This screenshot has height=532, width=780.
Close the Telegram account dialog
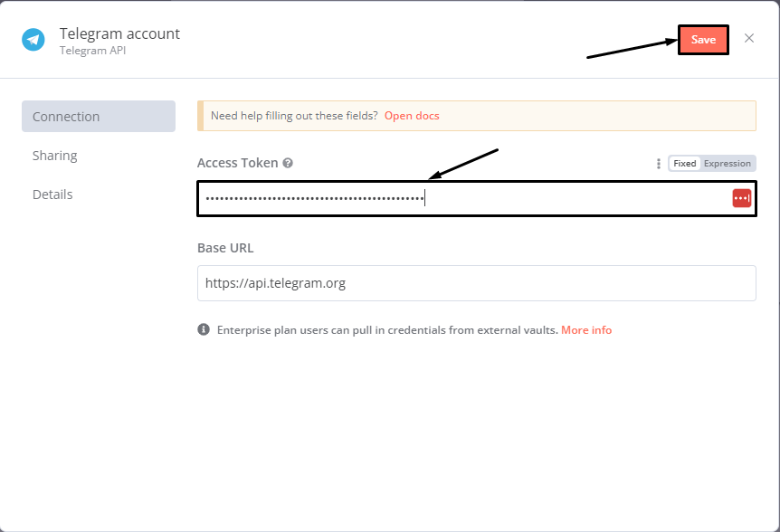click(748, 38)
